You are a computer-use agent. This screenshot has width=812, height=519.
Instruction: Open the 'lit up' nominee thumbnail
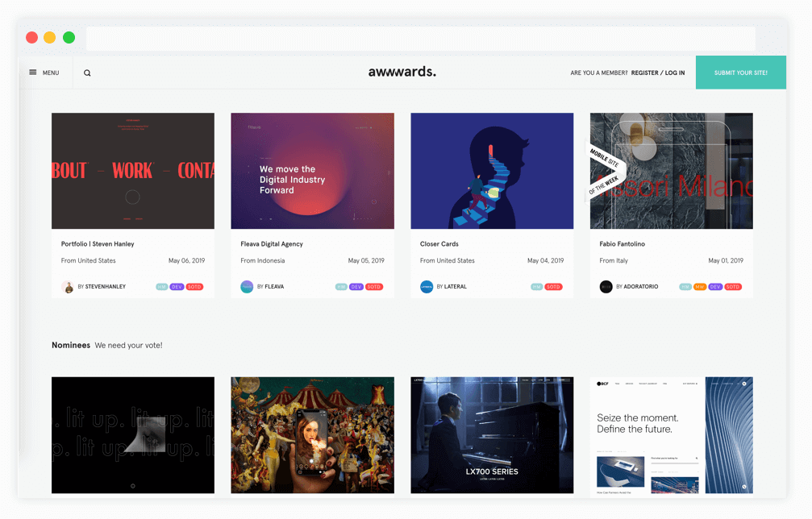(x=133, y=434)
